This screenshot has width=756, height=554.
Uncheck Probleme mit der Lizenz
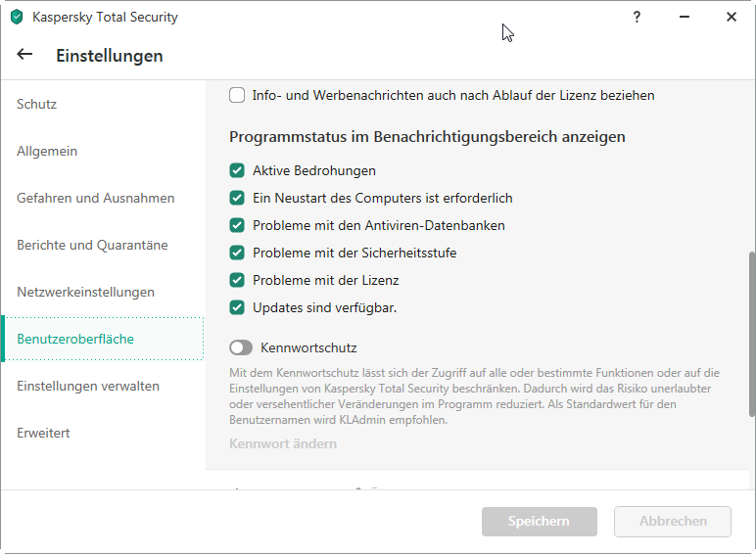tap(237, 280)
